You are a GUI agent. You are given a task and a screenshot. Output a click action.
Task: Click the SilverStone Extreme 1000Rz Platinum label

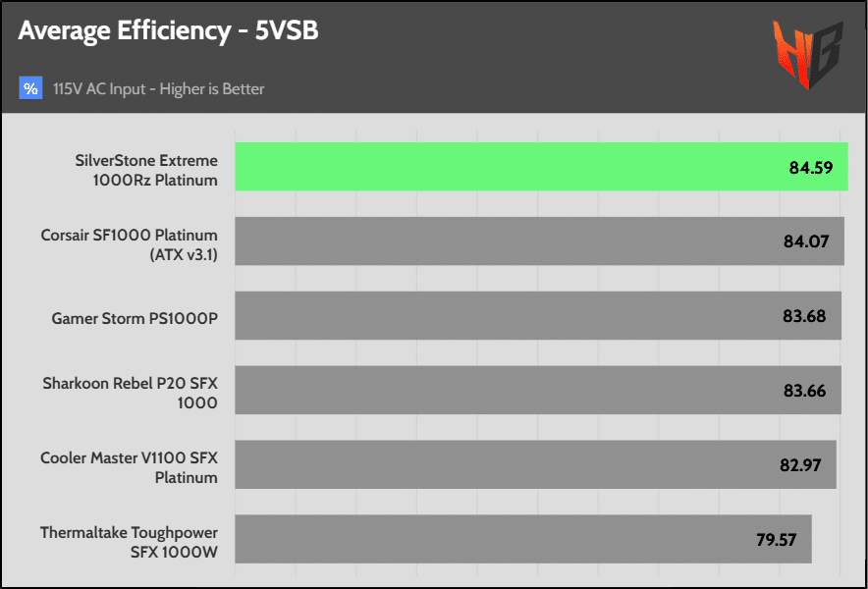point(146,170)
